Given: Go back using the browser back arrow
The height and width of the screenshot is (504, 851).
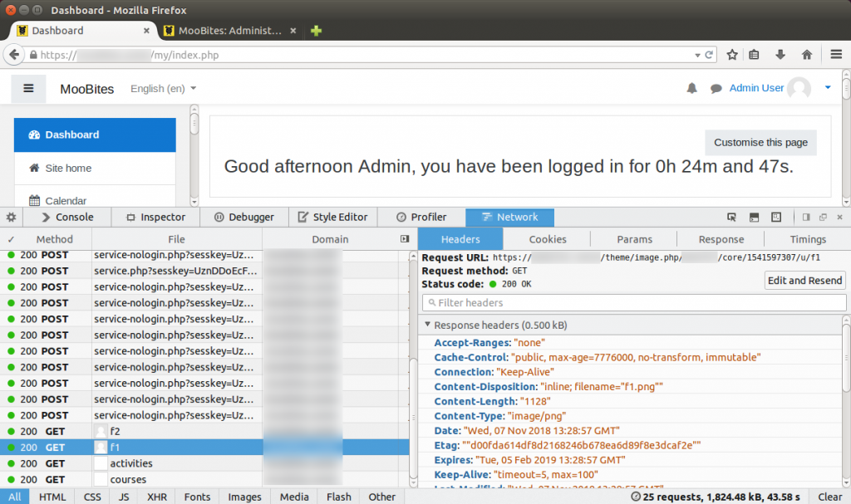Looking at the screenshot, I should (14, 55).
